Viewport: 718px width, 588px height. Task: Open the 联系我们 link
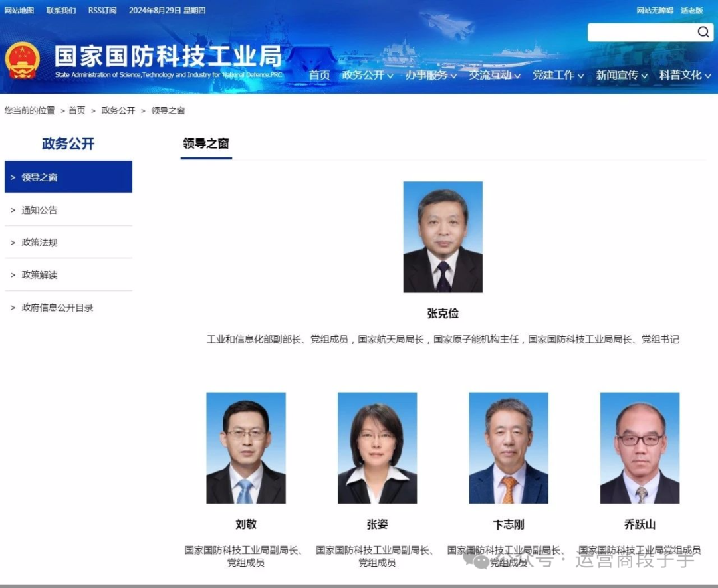click(61, 11)
